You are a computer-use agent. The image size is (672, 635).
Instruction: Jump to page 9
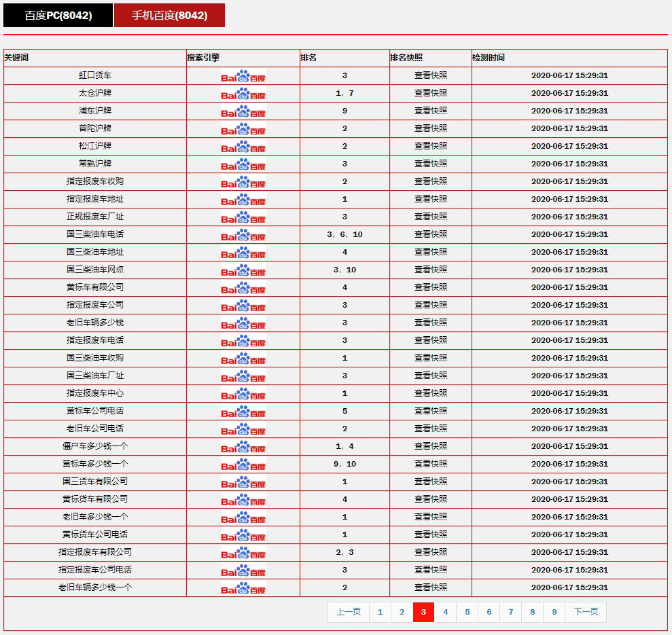(x=554, y=612)
